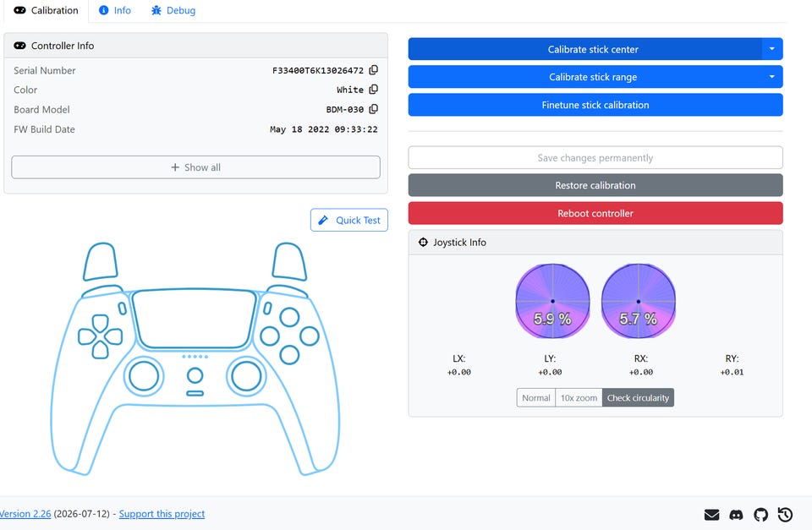Click the Create button on controller diagram
This screenshot has width=812, height=530.
pos(122,309)
